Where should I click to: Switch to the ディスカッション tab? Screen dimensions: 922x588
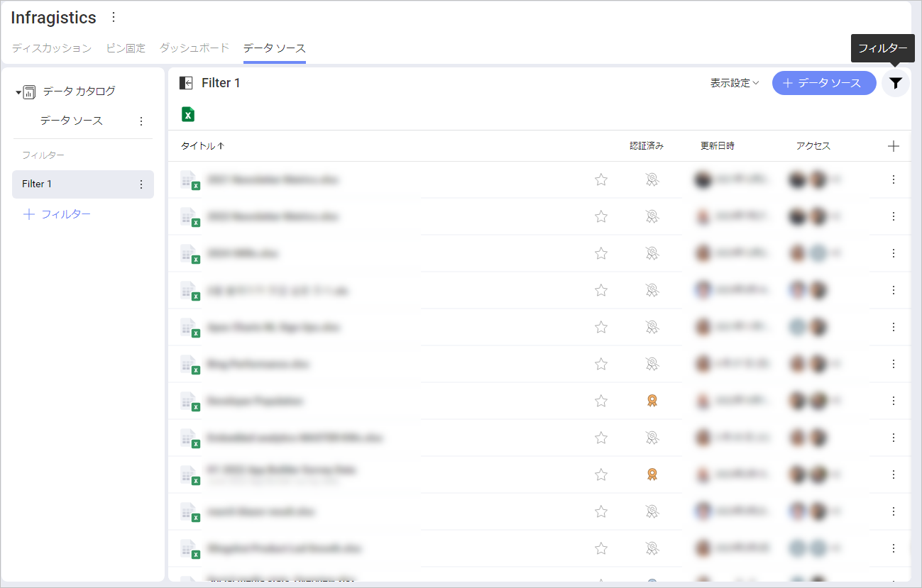coord(51,48)
